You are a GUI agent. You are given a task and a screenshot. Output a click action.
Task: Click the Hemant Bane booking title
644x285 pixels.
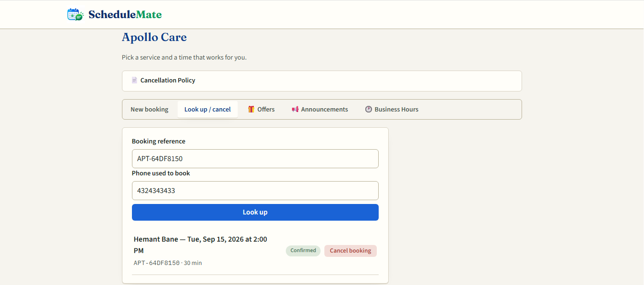point(201,244)
